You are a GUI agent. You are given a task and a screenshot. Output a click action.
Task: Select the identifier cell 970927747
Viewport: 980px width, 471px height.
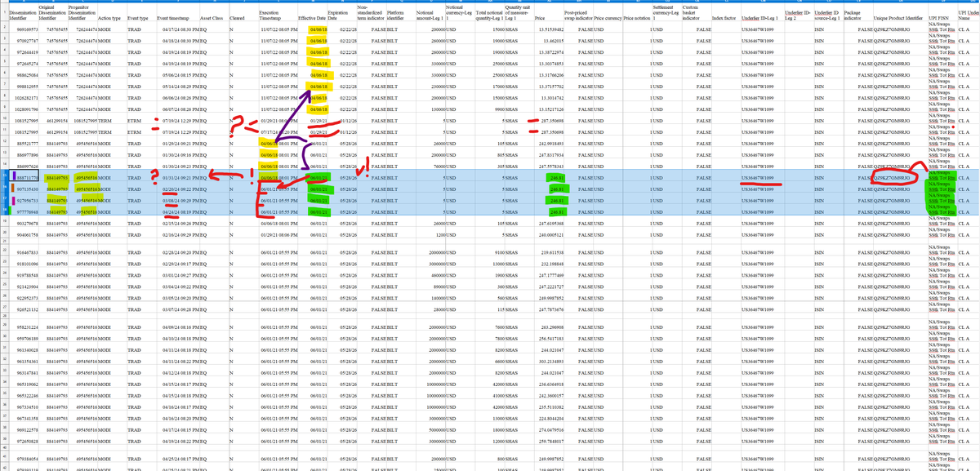22,39
